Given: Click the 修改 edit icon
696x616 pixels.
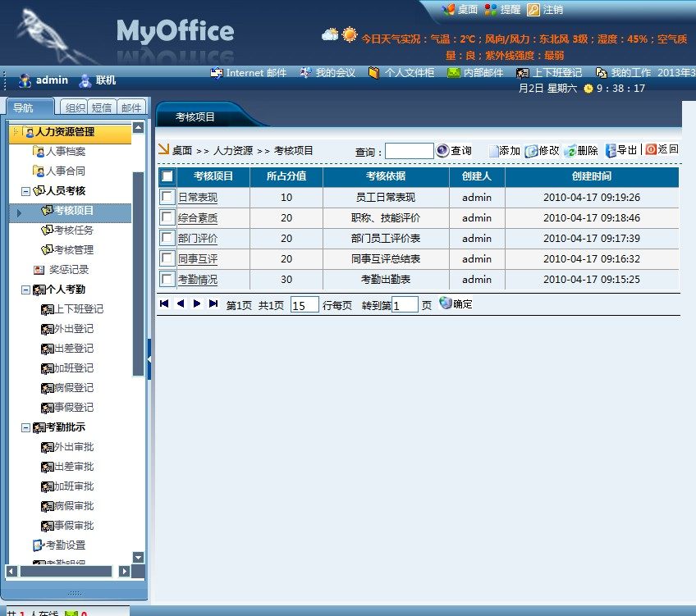Looking at the screenshot, I should tap(531, 151).
